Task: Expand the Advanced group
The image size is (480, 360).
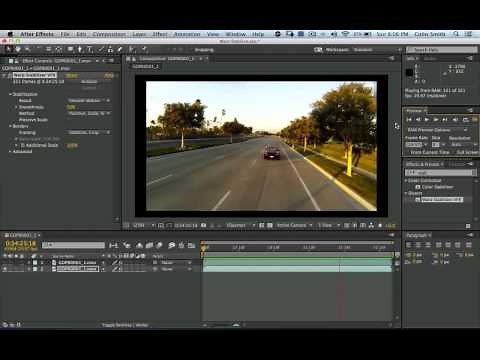Action: coord(10,151)
